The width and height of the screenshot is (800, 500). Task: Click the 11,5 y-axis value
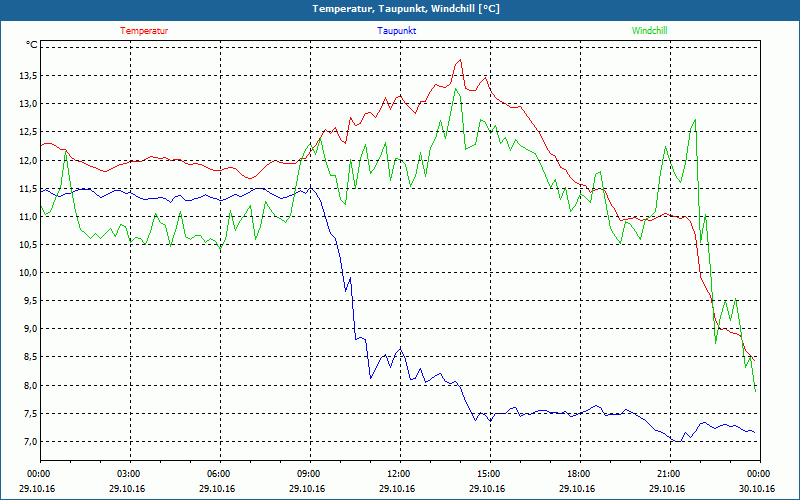tap(28, 189)
